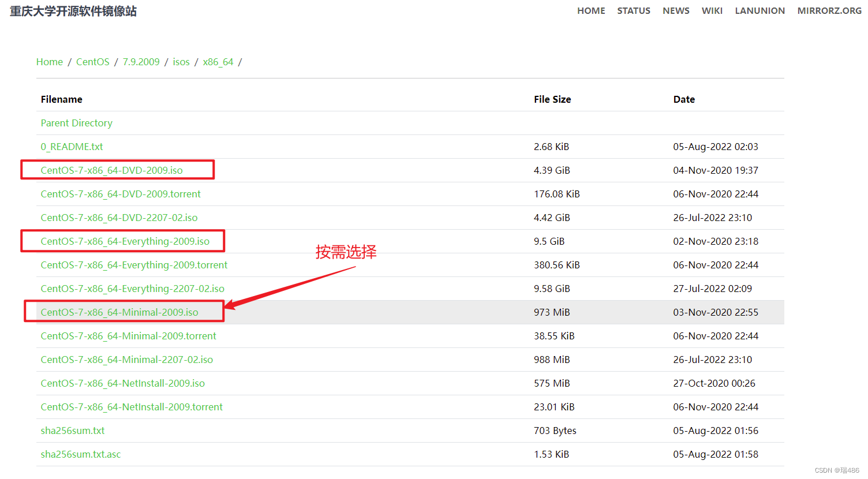868x479 pixels.
Task: Select the date 27-Oct-2020 00:26
Action: pyautogui.click(x=714, y=383)
